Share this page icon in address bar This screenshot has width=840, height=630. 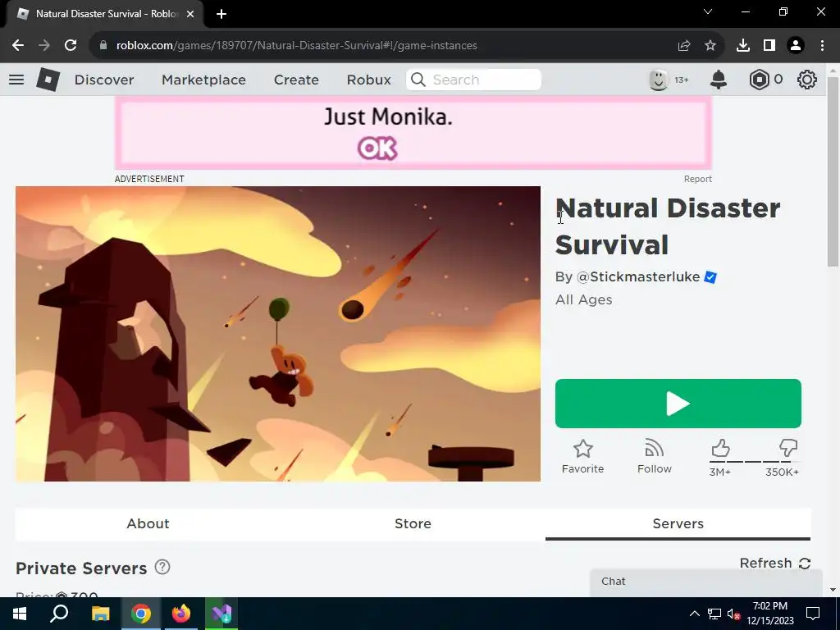(684, 46)
